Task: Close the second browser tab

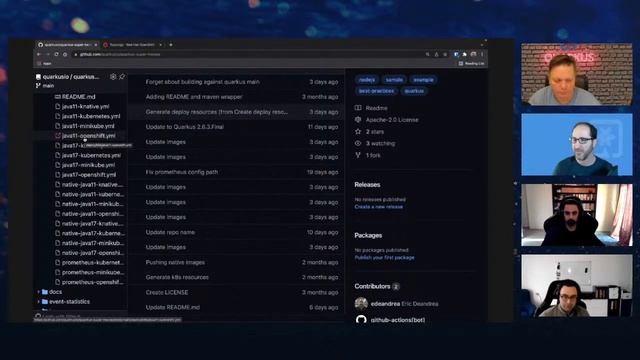Action: [x=160, y=44]
